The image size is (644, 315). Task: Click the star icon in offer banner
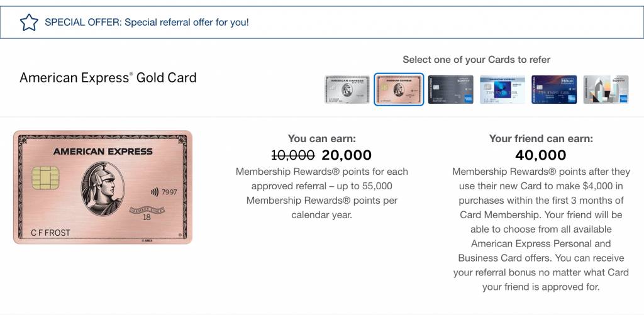point(29,22)
